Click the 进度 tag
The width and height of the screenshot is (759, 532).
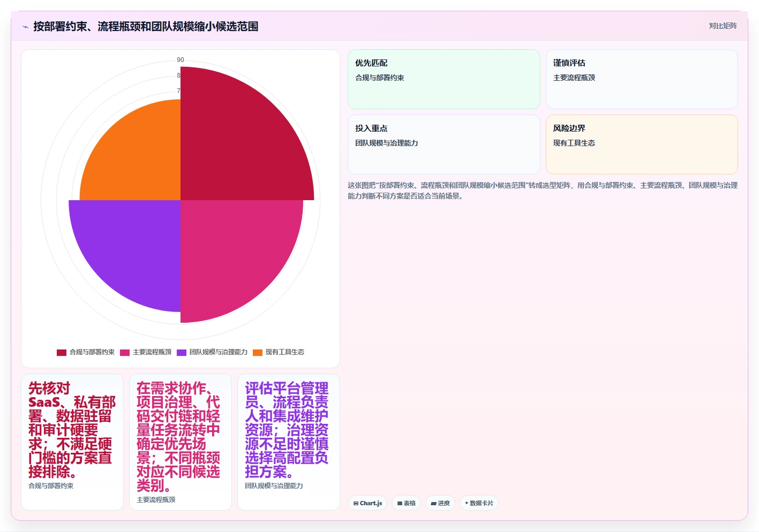tap(440, 503)
